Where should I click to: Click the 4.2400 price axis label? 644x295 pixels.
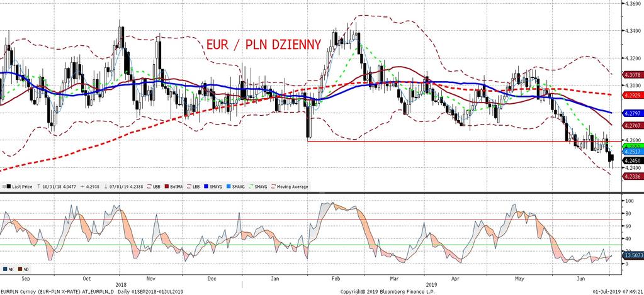click(631, 167)
